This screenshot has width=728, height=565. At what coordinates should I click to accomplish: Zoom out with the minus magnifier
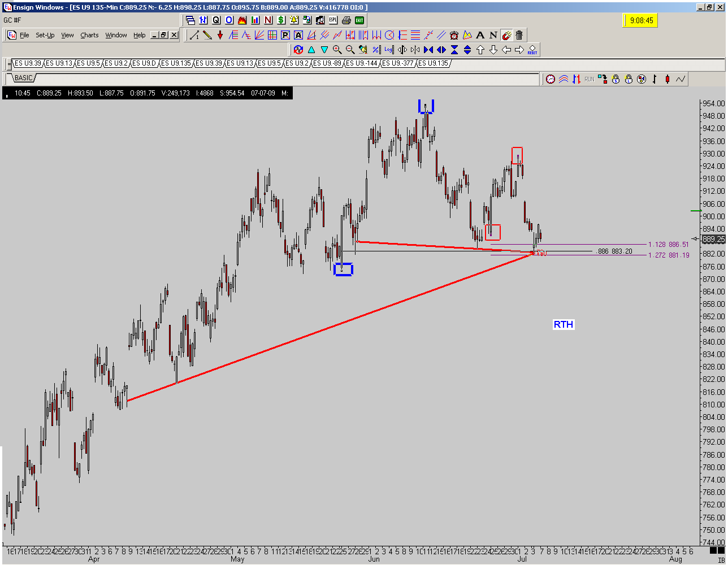click(x=350, y=50)
